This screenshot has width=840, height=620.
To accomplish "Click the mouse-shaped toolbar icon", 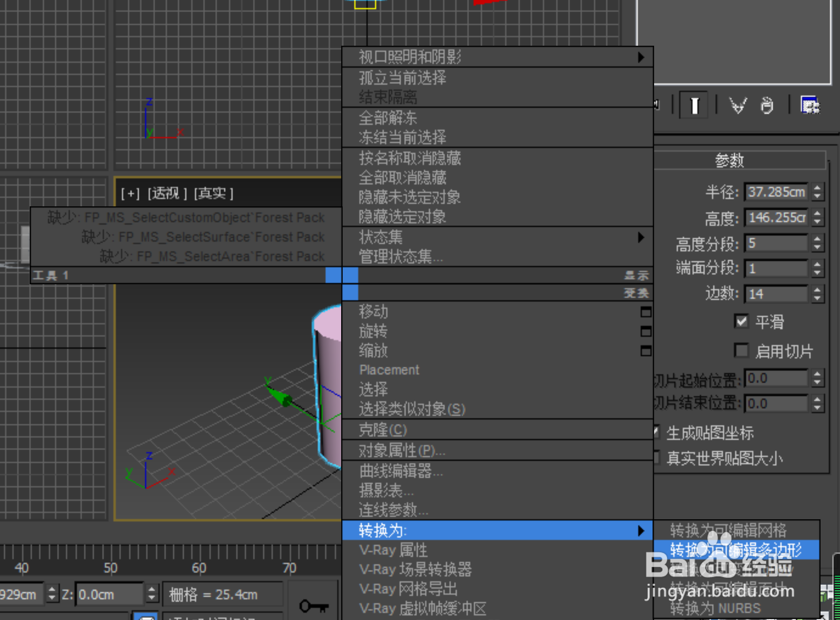I will pyautogui.click(x=767, y=105).
